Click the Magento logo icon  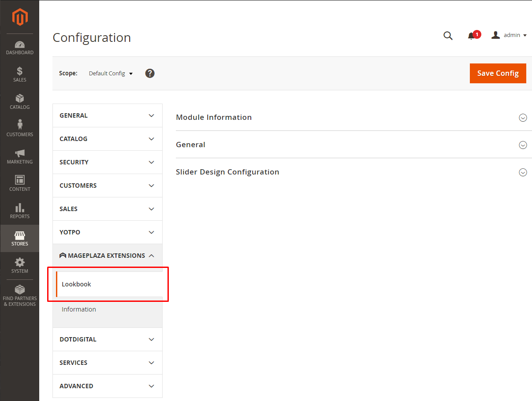point(20,17)
